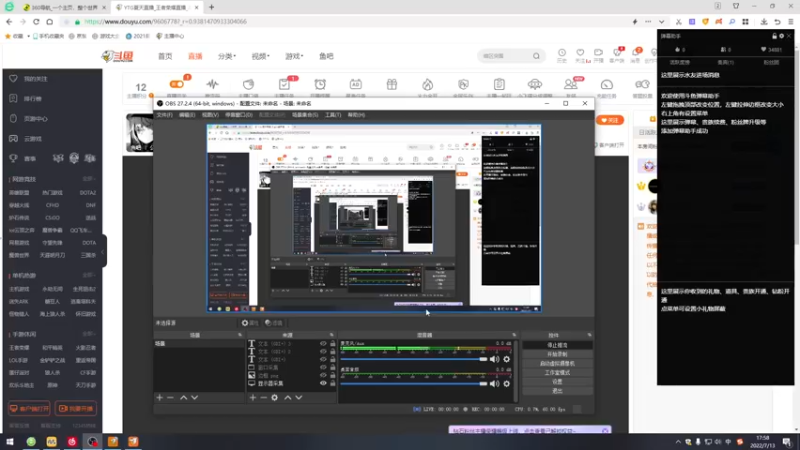Screen dimensions: 800x450
Task: Open the flame icon in streamer toolbar
Action: (428, 84)
